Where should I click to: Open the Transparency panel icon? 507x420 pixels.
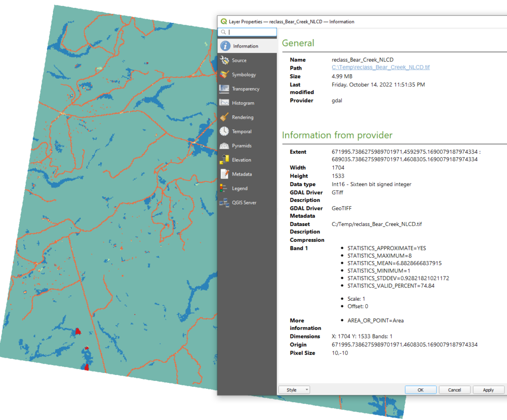pyautogui.click(x=225, y=89)
